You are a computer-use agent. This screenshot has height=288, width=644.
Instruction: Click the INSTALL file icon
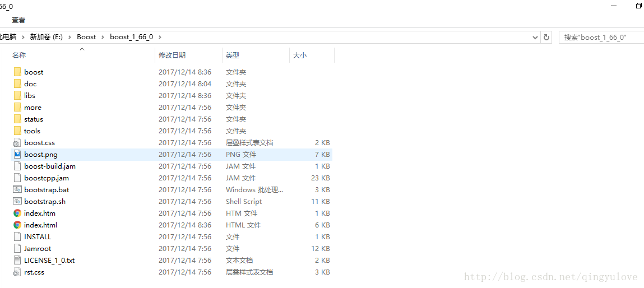[x=17, y=236]
